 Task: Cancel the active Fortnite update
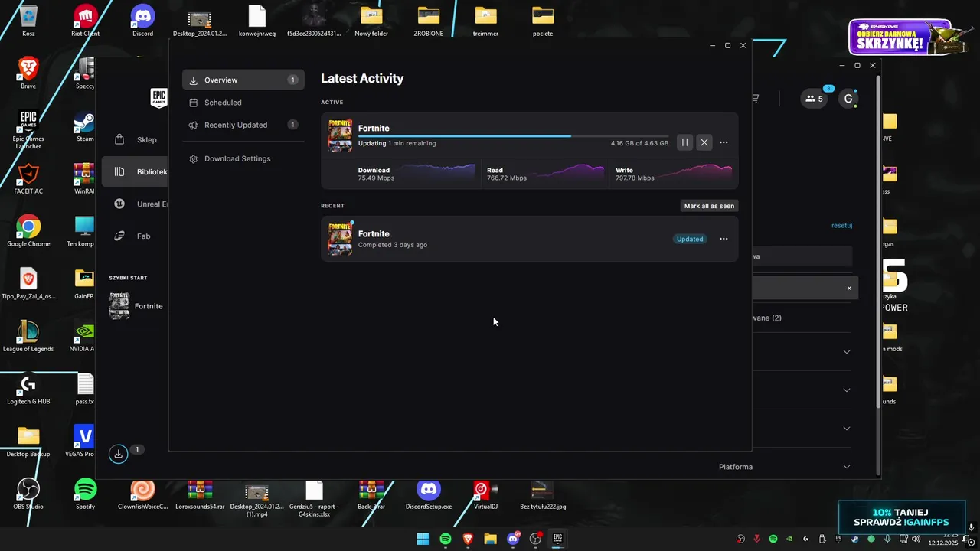point(704,142)
